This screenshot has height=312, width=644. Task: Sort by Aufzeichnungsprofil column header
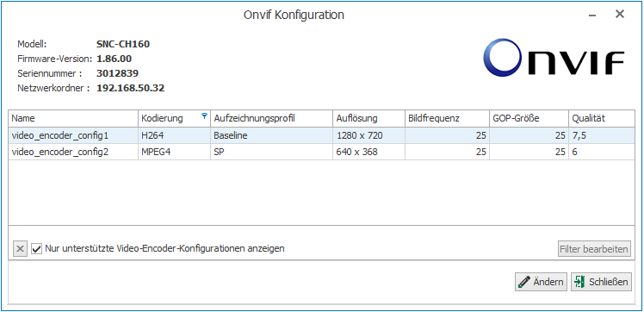point(271,118)
